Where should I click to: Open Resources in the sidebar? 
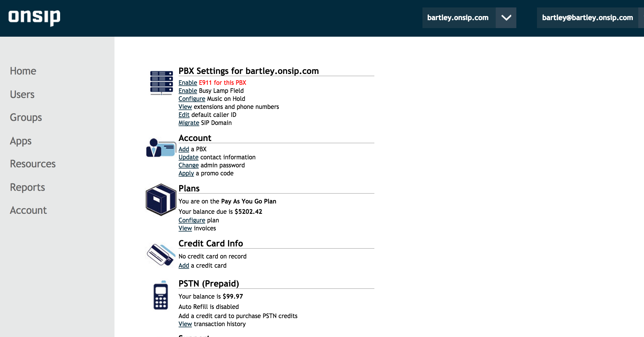click(33, 164)
